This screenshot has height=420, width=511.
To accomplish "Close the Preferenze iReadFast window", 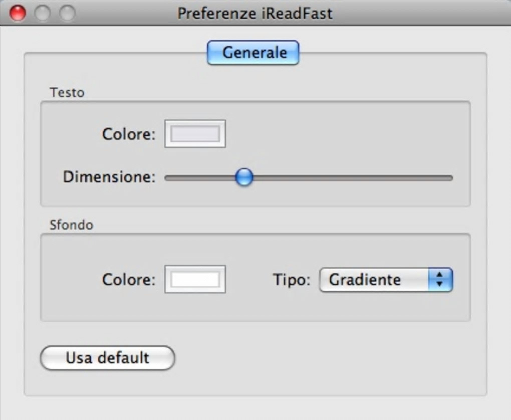I will (18, 13).
